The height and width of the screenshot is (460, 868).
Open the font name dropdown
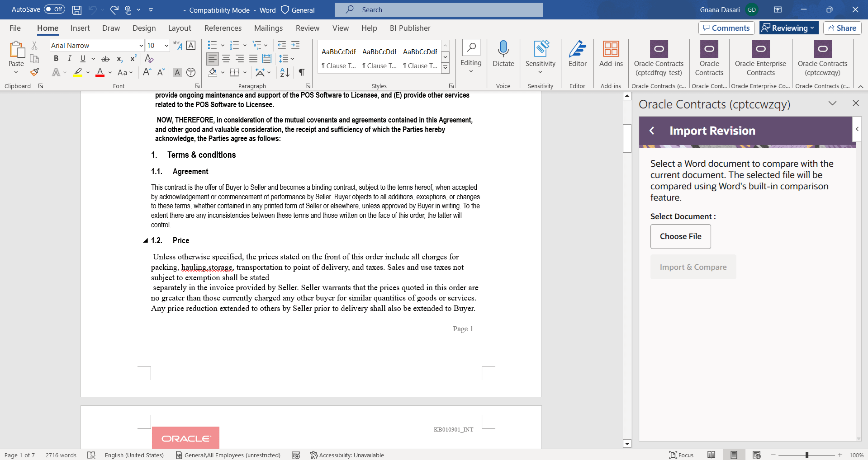click(x=141, y=45)
